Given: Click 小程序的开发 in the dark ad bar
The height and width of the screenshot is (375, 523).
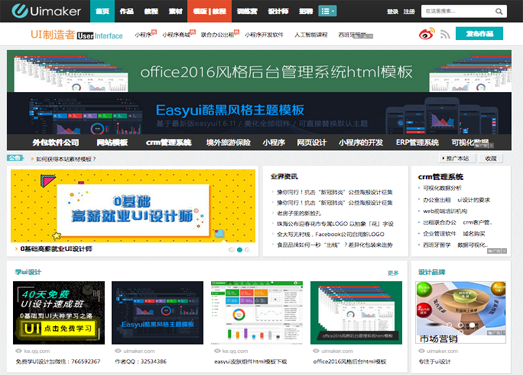Looking at the screenshot, I should (x=361, y=142).
